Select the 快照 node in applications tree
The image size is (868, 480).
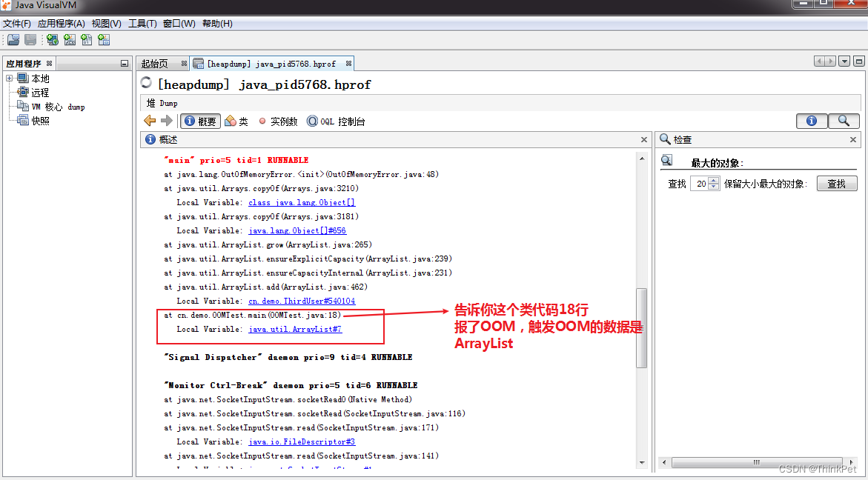(x=40, y=121)
